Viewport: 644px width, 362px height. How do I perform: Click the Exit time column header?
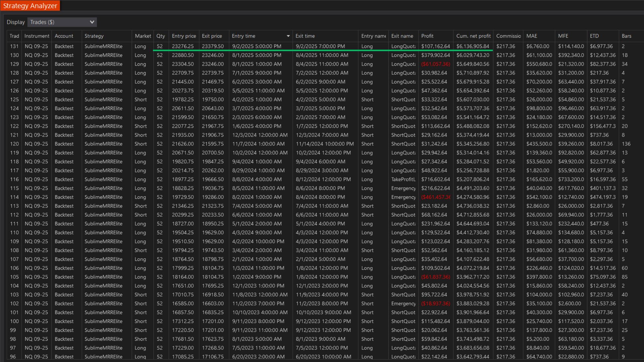305,36
